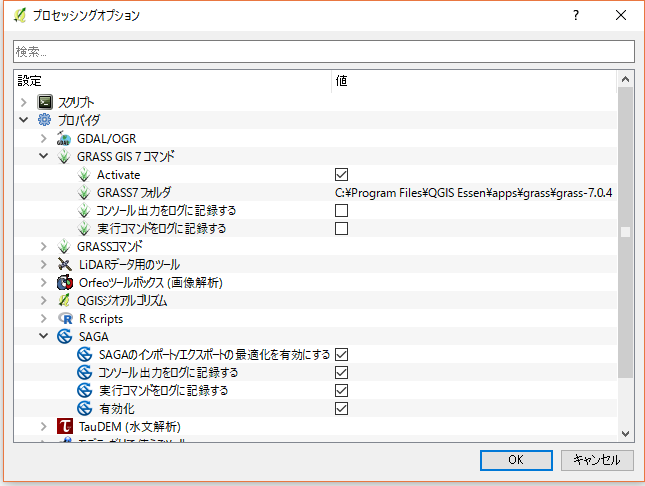This screenshot has height=486, width=645.
Task: Click the OK button
Action: coord(516,460)
